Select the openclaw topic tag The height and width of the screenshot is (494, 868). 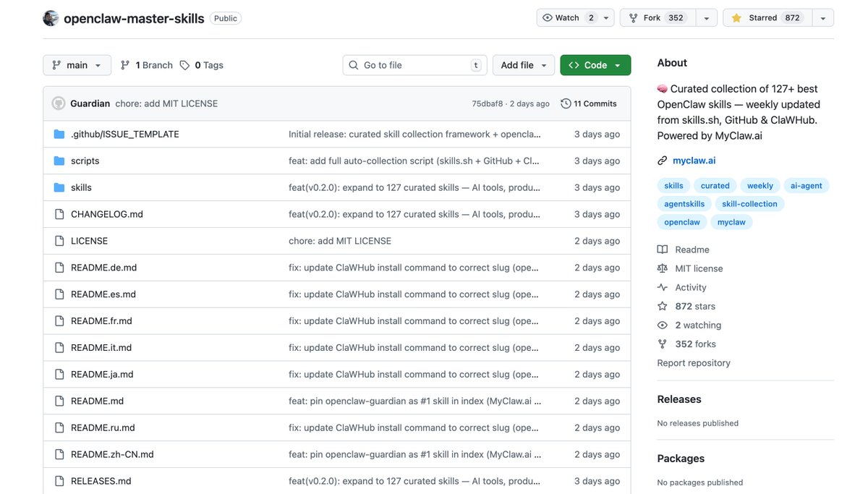coord(682,222)
